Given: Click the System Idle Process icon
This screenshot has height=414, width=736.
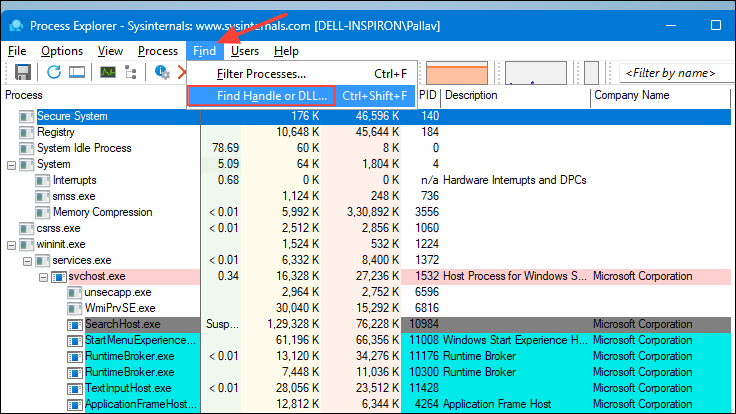Looking at the screenshot, I should tap(27, 148).
